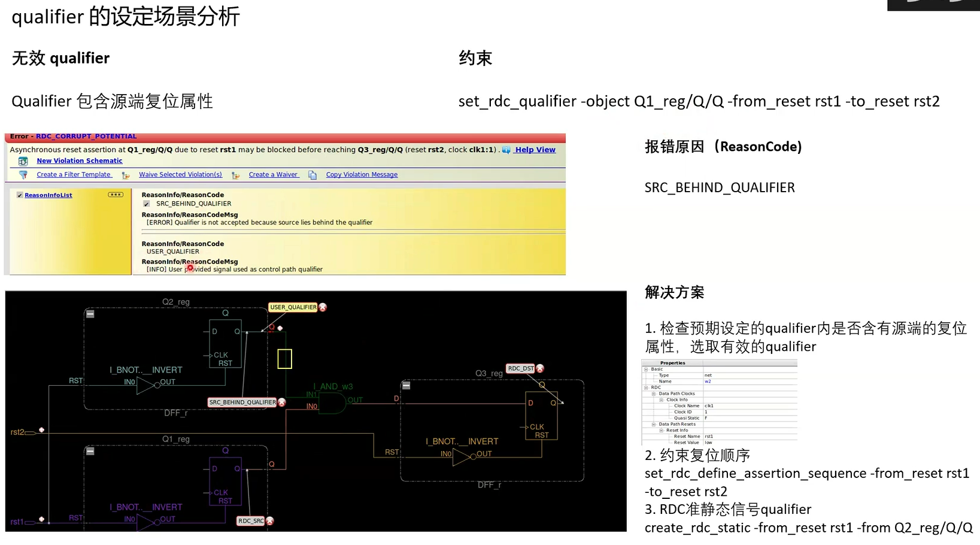Image resolution: width=980 pixels, height=545 pixels.
Task: Click the Copy Violation Message link
Action: coord(362,175)
